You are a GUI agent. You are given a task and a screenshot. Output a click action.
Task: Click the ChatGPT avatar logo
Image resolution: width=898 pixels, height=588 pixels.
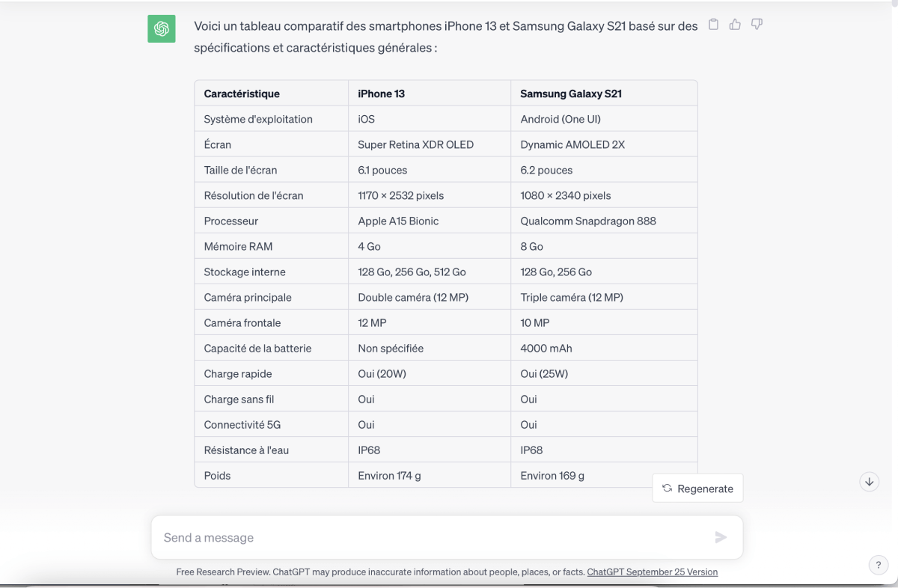tap(162, 28)
